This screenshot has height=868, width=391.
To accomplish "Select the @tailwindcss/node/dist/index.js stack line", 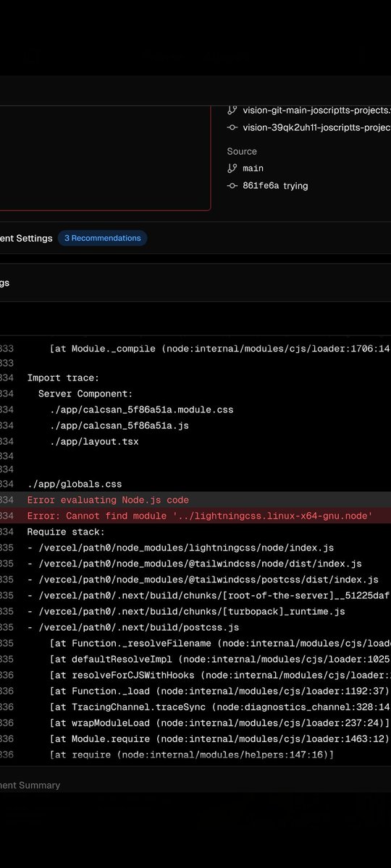I will [195, 563].
